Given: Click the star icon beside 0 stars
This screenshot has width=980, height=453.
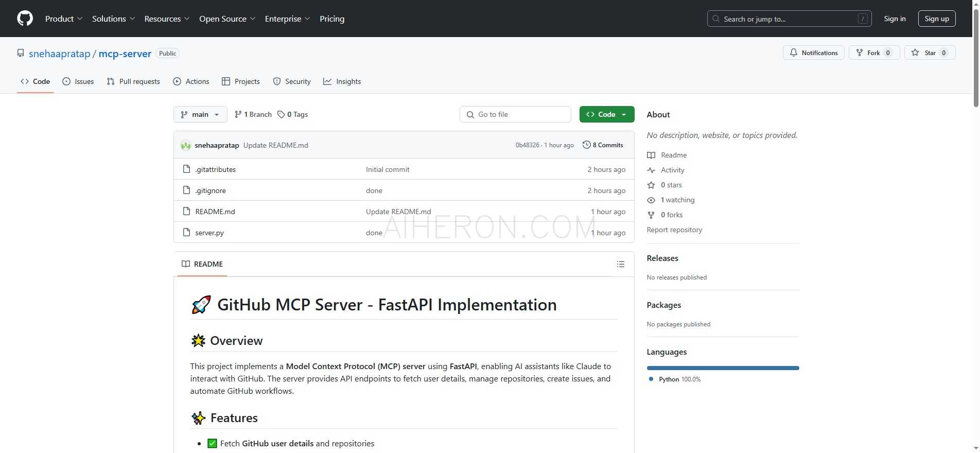Looking at the screenshot, I should click(651, 185).
